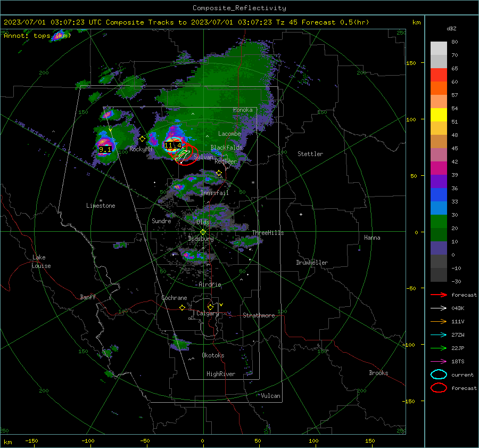Image resolution: width=479 pixels, height=448 pixels.
Task: Click the Lacombe label
Action: point(229,134)
